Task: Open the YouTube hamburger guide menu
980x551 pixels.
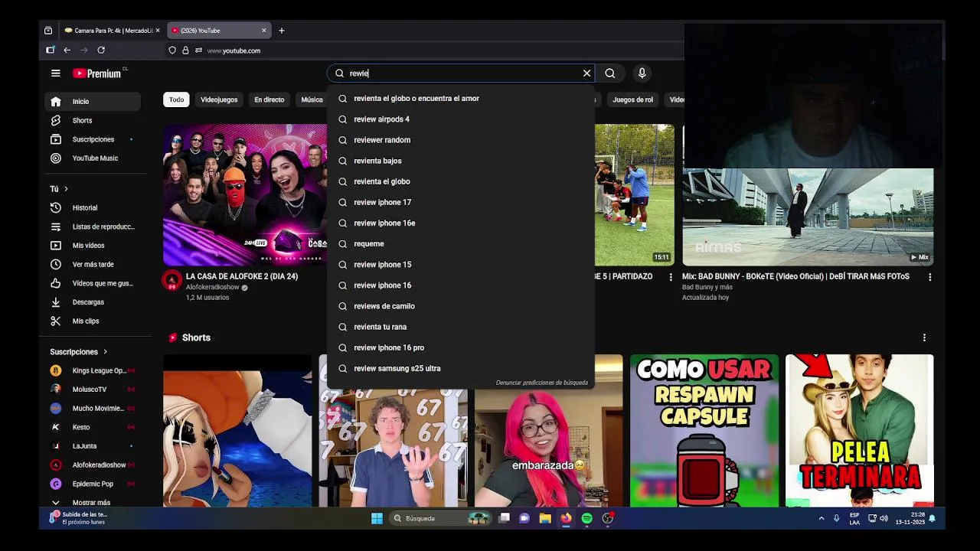Action: pyautogui.click(x=55, y=73)
